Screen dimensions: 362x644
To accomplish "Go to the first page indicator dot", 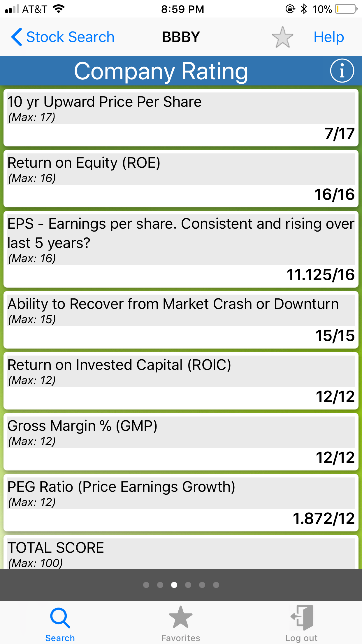I will [x=146, y=585].
